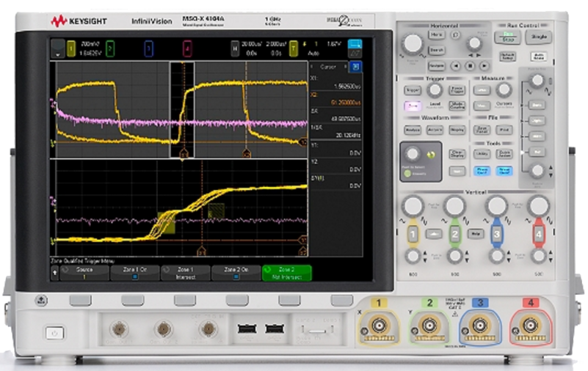Toggle the green channel 2 key
The height and width of the screenshot is (371, 588).
(455, 235)
